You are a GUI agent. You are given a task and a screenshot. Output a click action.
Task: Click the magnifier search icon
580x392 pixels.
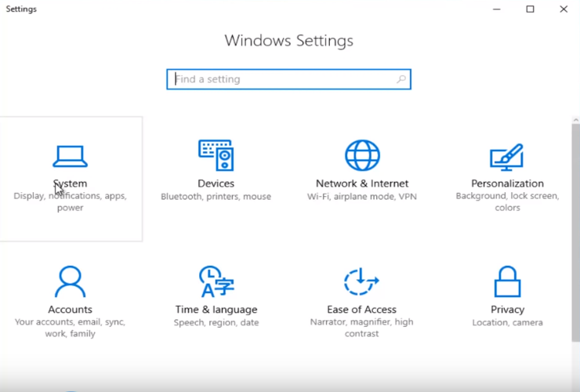pyautogui.click(x=401, y=79)
